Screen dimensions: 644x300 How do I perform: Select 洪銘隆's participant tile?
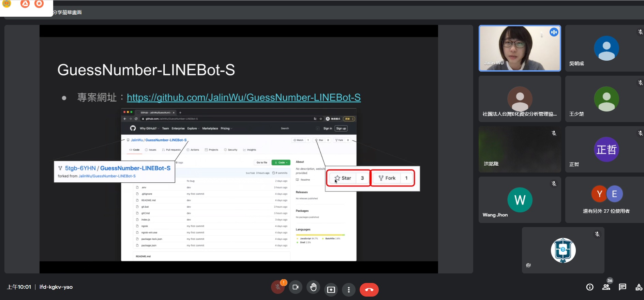point(520,149)
